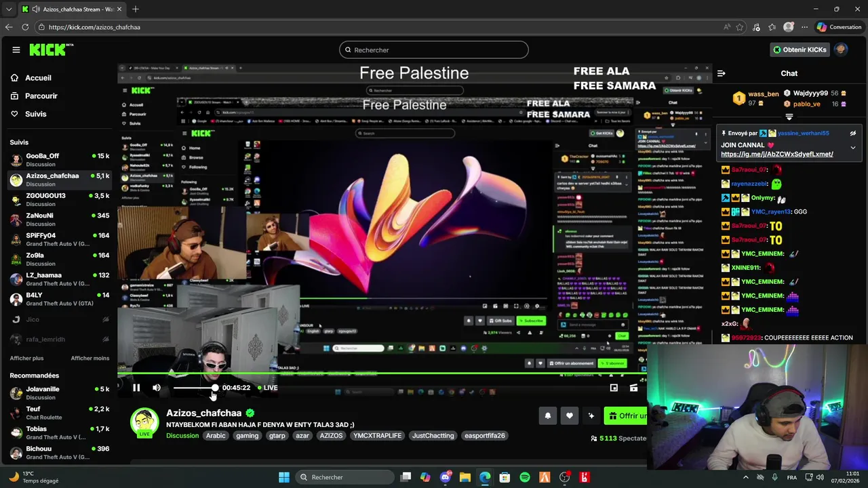Image resolution: width=868 pixels, height=488 pixels.
Task: Click the Offrir un abonnement gift button
Action: (625, 416)
